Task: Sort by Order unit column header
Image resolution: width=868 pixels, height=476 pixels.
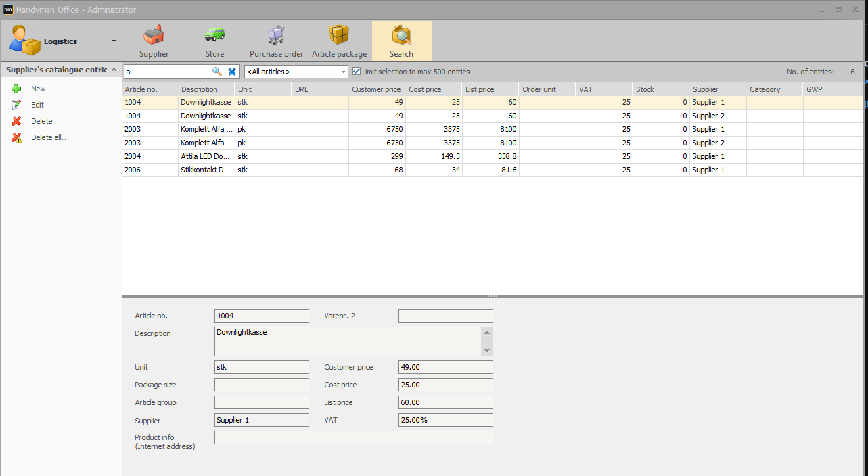Action: 547,89
